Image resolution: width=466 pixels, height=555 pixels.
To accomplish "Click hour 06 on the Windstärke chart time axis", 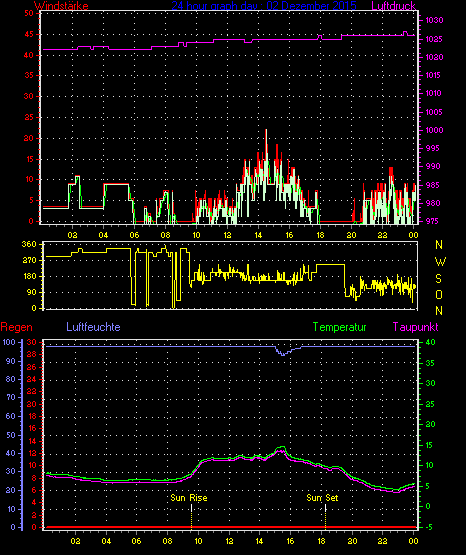I will pos(134,235).
